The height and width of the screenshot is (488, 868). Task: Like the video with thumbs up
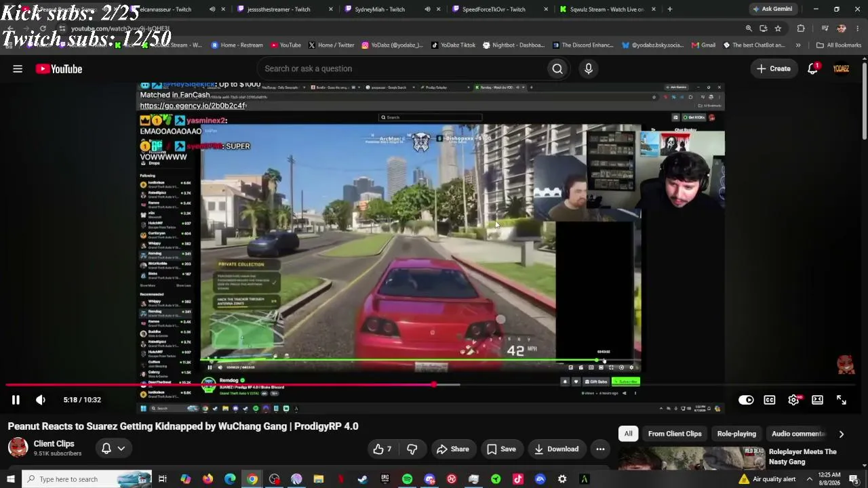coord(383,449)
